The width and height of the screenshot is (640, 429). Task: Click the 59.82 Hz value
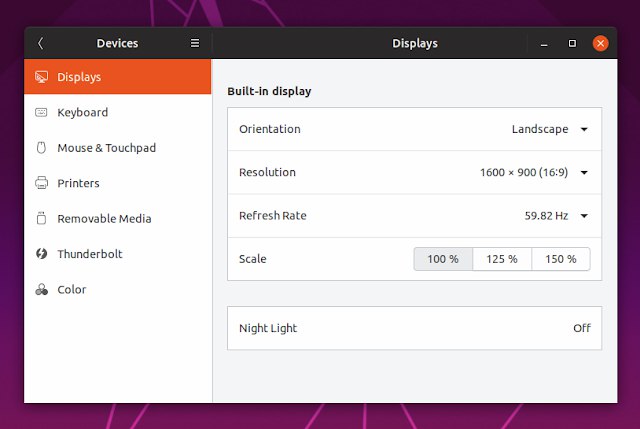546,216
